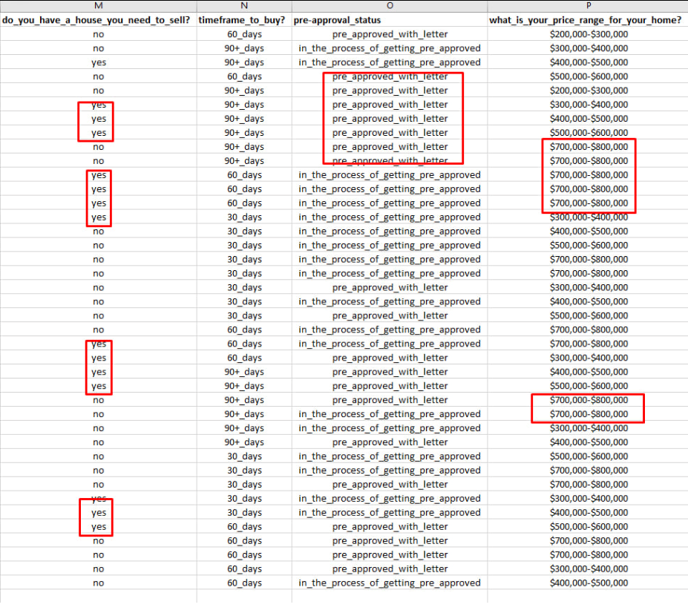Image resolution: width=688 pixels, height=616 pixels.
Task: Click the first data row's "pre_approved_with_letter" cell
Action: pos(390,34)
